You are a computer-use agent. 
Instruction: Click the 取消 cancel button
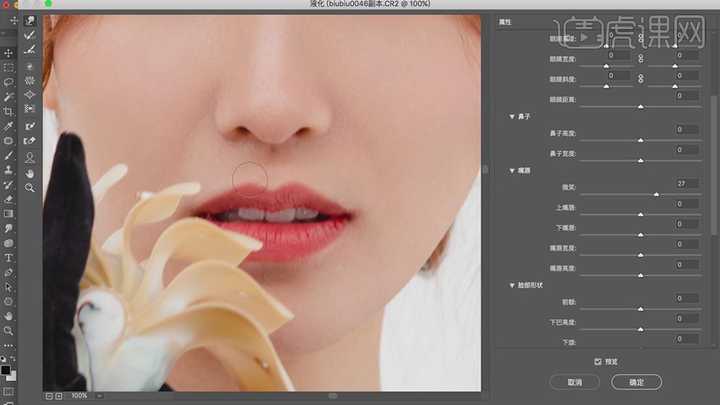(574, 382)
